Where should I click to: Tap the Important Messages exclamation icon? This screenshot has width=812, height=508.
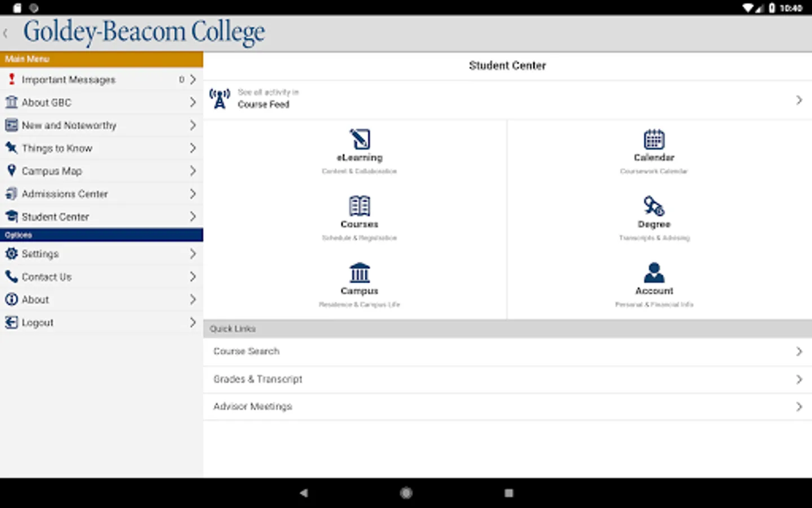11,79
